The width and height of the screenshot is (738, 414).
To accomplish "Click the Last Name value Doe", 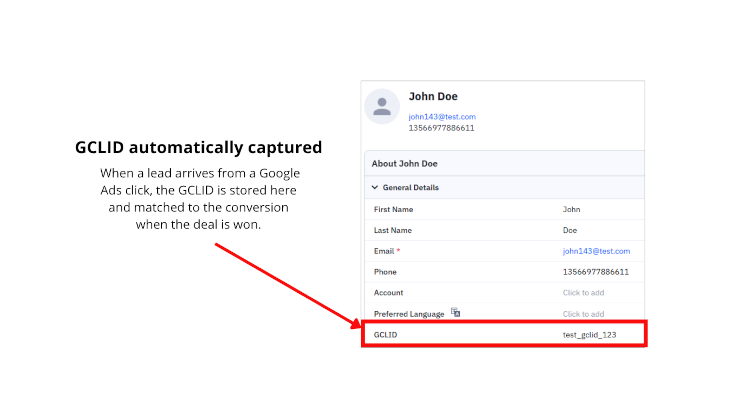I will coord(570,230).
